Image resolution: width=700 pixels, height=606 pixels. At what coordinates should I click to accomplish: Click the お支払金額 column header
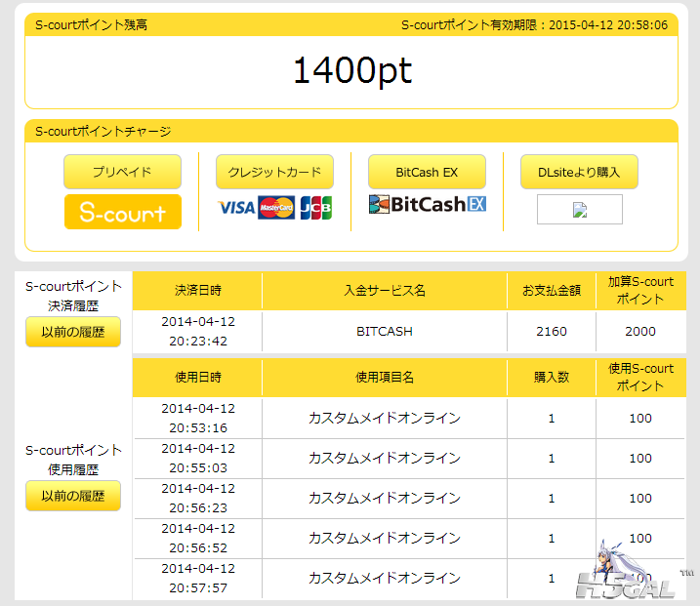tap(552, 291)
